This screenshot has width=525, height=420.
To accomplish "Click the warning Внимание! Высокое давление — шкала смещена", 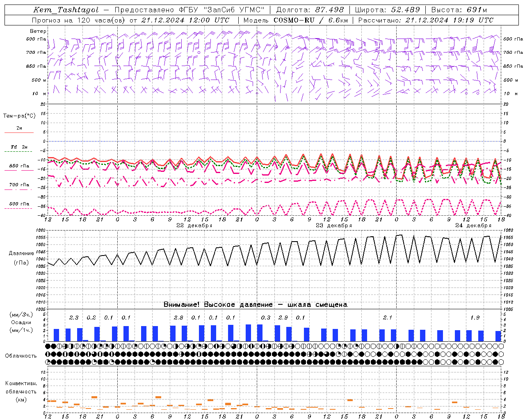I will [256, 304].
